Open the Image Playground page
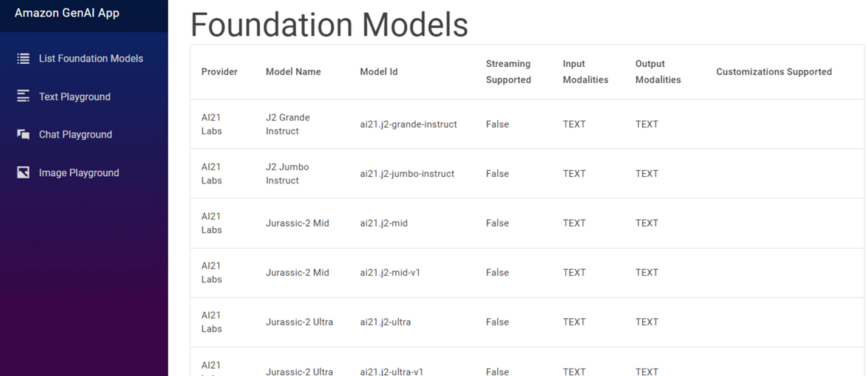 [x=79, y=173]
